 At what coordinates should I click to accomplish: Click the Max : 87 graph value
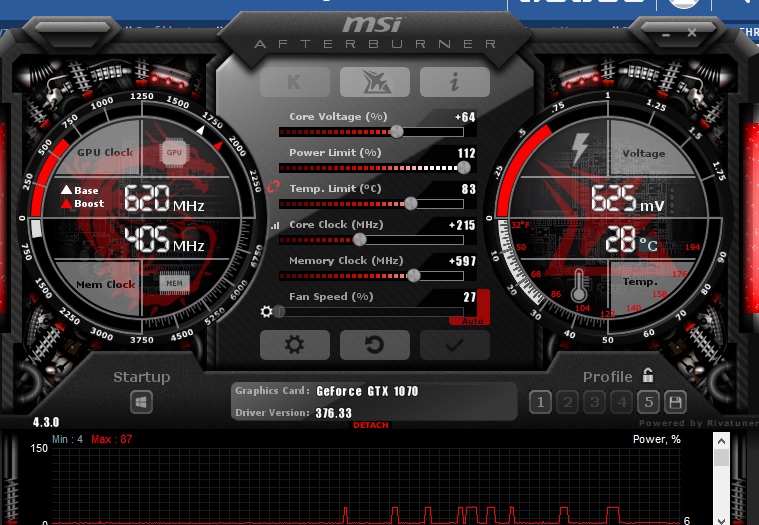112,439
